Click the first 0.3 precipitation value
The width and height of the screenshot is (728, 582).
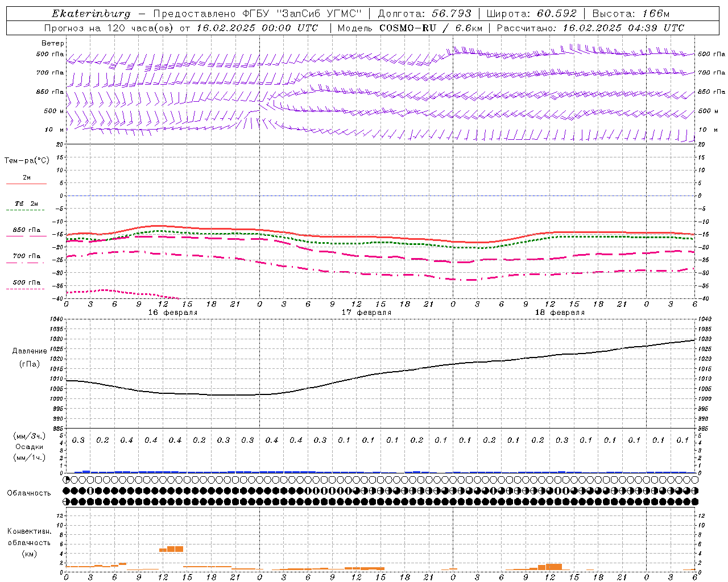(x=78, y=440)
